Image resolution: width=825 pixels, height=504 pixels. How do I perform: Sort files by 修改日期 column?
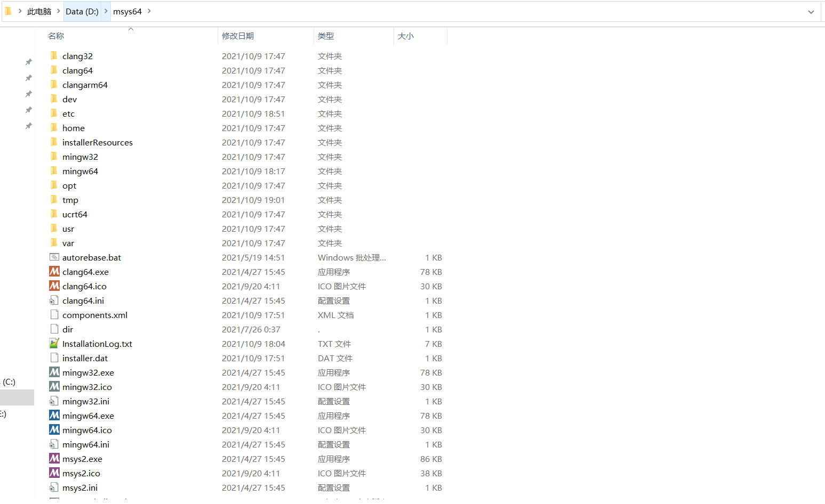pos(238,36)
